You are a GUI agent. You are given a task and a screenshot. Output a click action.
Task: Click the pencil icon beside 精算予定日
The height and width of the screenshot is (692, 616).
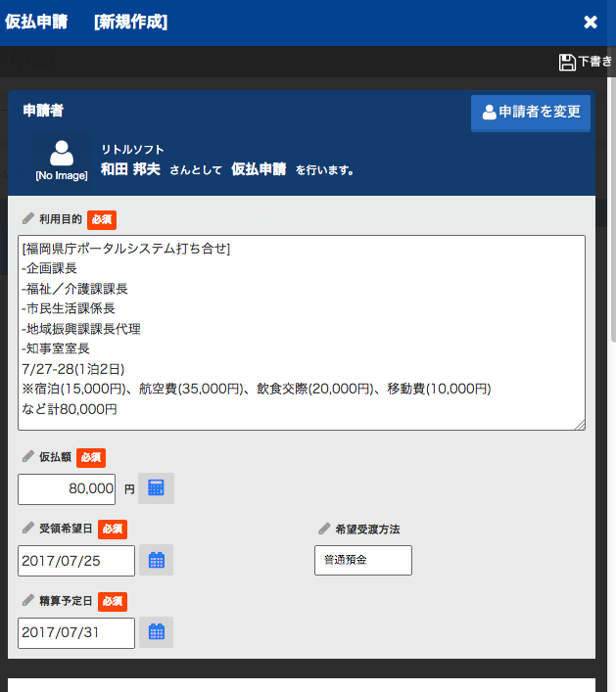pyautogui.click(x=28, y=600)
